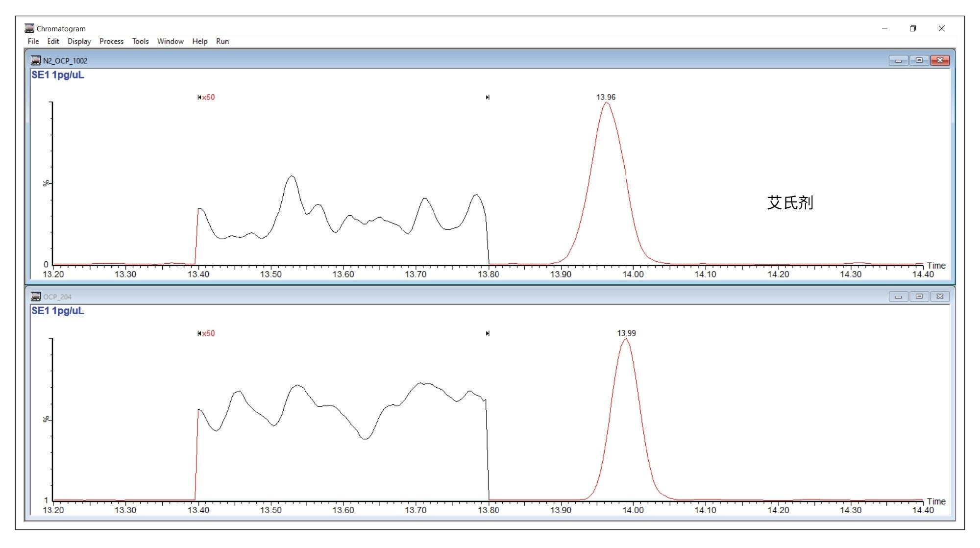
Task: Open the Process menu
Action: (x=111, y=41)
